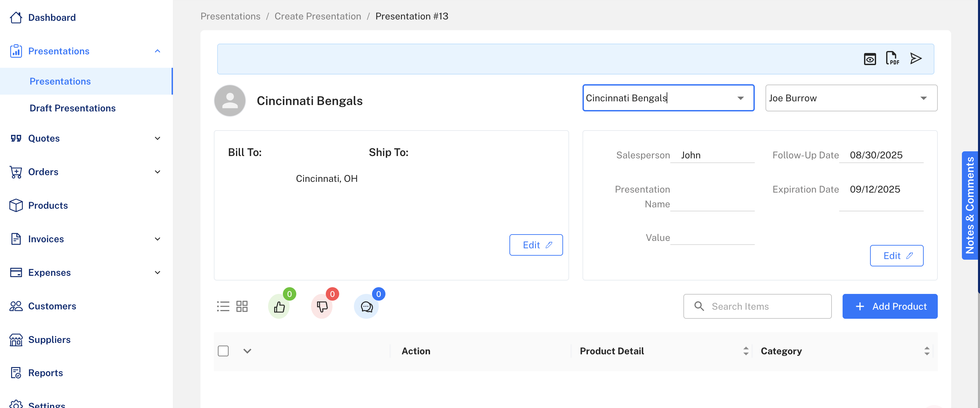Click the Customers people icon

[16, 306]
